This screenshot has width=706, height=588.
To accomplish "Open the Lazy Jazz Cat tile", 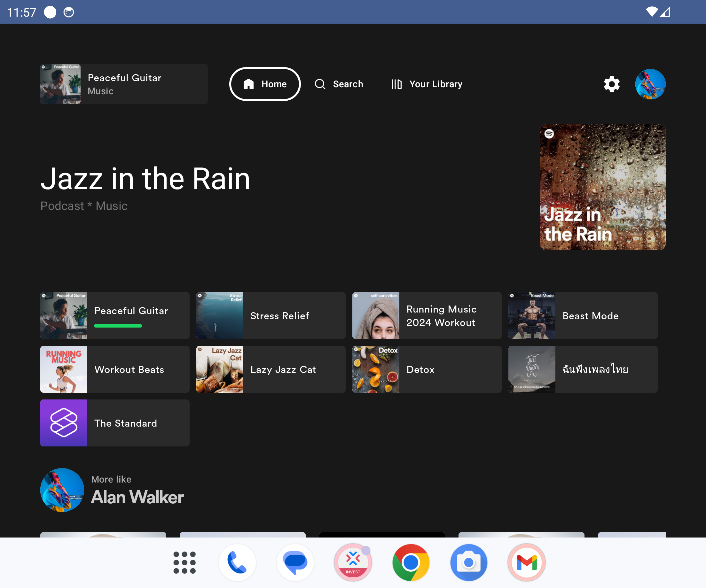I will tap(271, 369).
